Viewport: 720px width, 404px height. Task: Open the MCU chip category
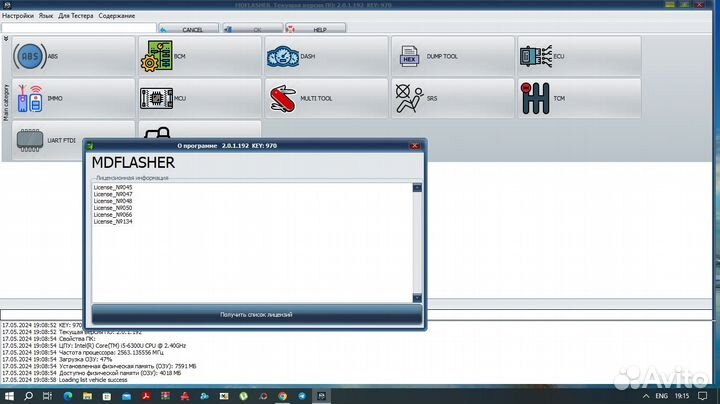pos(198,99)
